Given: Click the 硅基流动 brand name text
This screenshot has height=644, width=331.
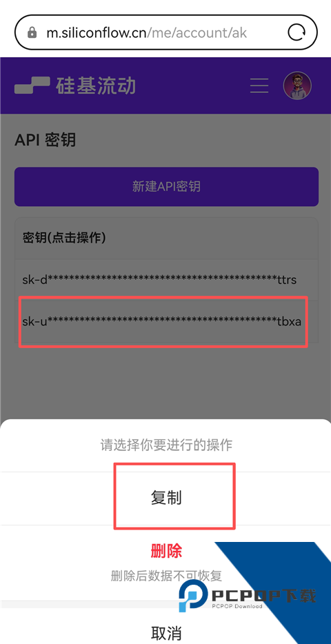Looking at the screenshot, I should [x=96, y=85].
